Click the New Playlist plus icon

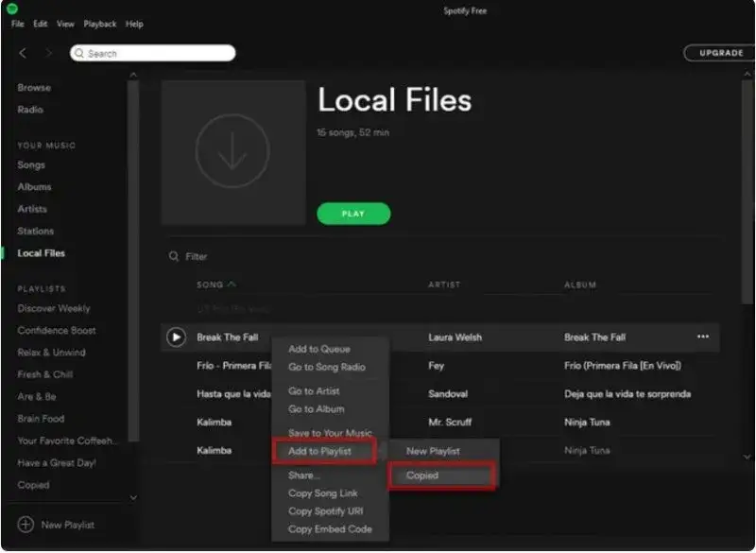click(x=26, y=525)
